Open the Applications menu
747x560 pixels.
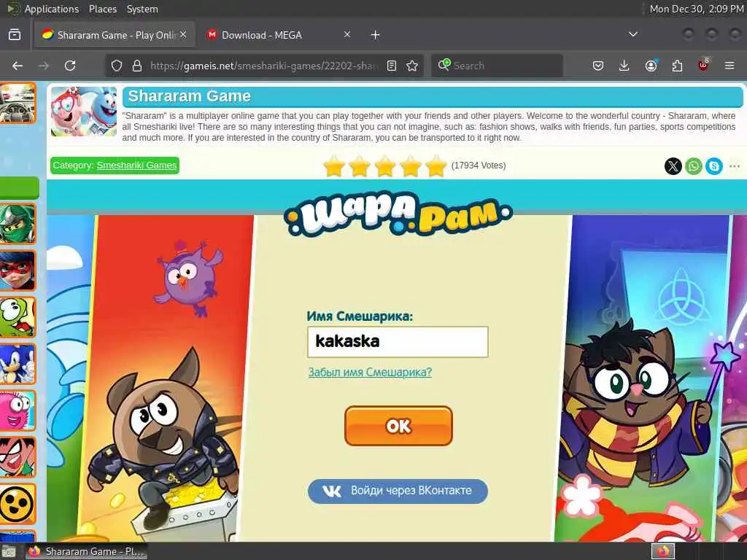[x=52, y=9]
